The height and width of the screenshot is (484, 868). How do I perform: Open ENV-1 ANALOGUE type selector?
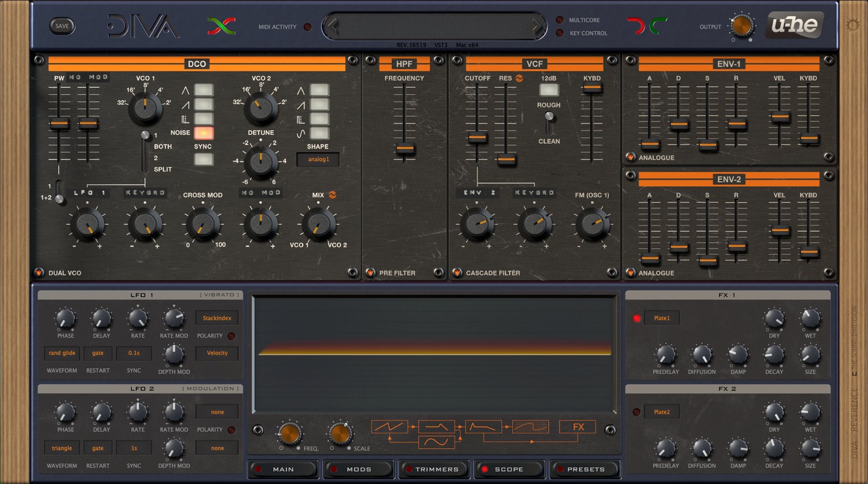coord(630,157)
